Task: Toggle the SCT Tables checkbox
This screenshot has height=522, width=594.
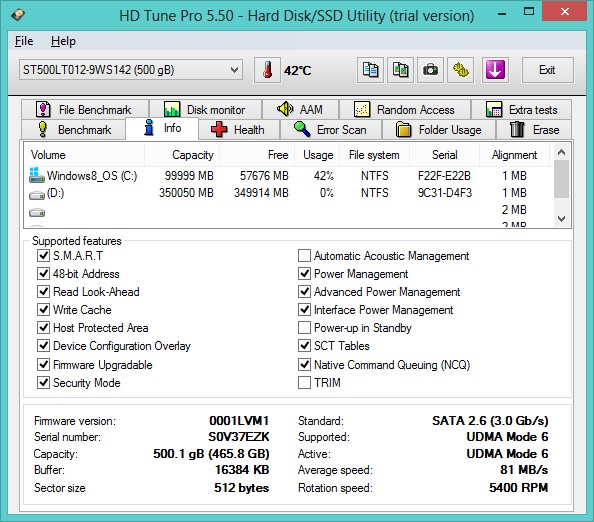Action: 304,345
